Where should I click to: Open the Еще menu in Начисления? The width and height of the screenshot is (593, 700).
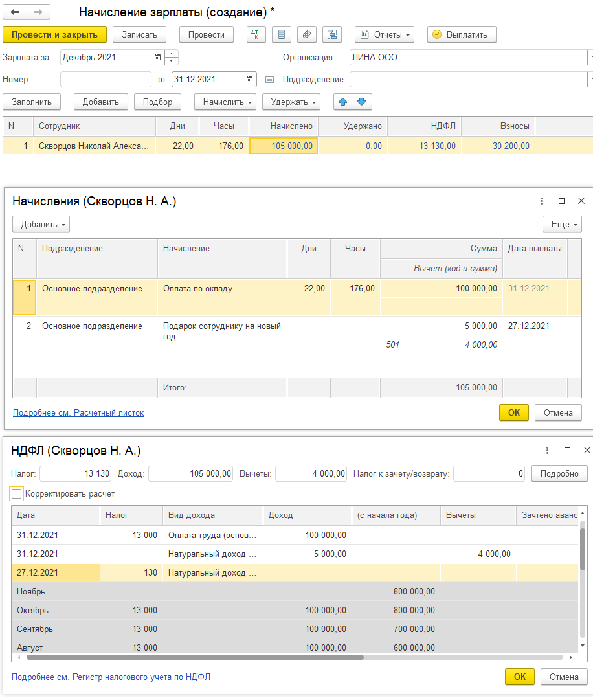pyautogui.click(x=562, y=225)
